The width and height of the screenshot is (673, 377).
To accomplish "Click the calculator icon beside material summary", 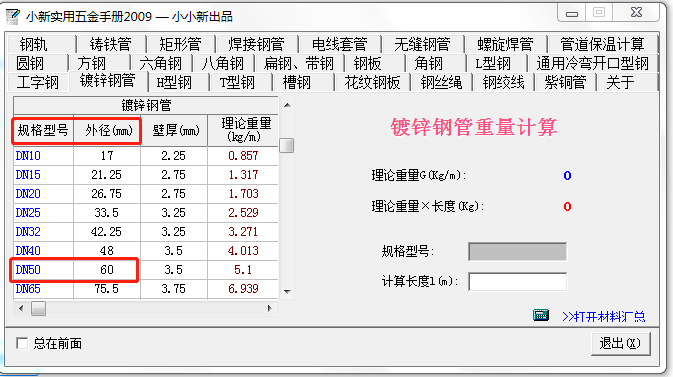I will tap(541, 315).
